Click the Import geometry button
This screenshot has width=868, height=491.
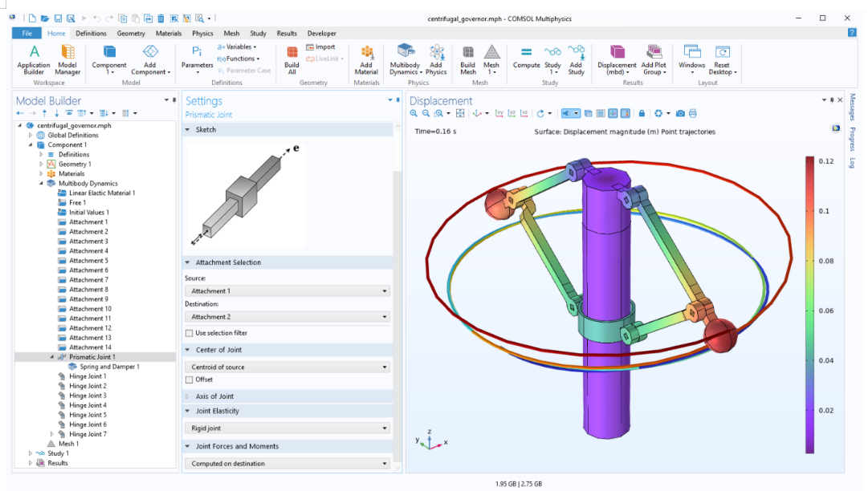point(320,47)
